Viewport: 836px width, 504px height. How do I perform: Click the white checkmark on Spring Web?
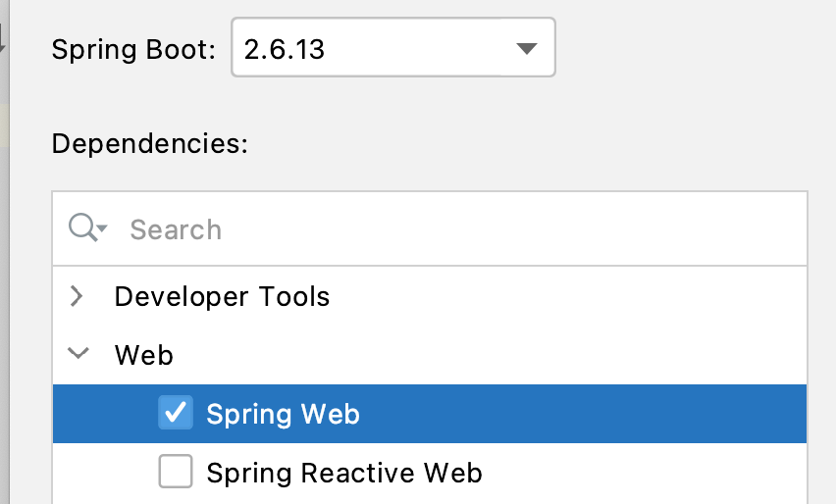pos(176,414)
